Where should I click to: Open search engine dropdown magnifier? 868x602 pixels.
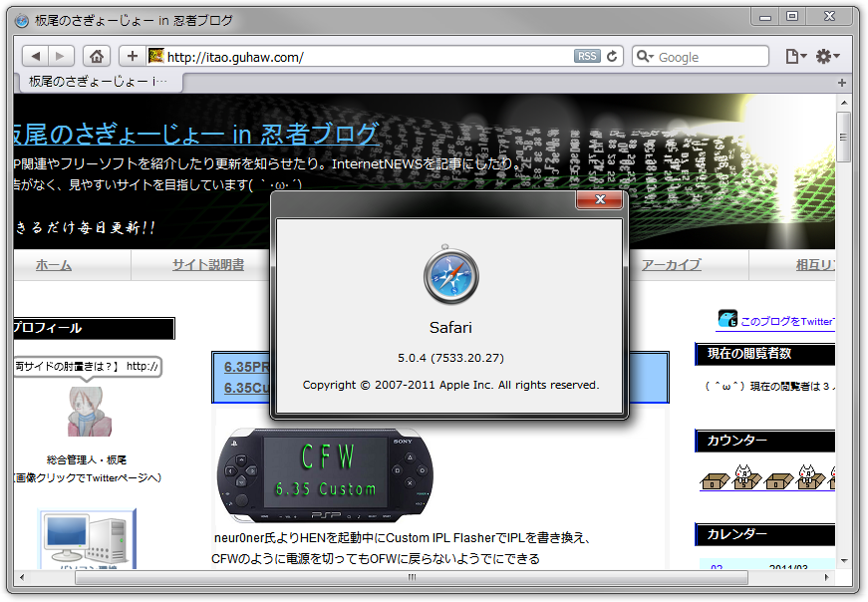point(645,56)
